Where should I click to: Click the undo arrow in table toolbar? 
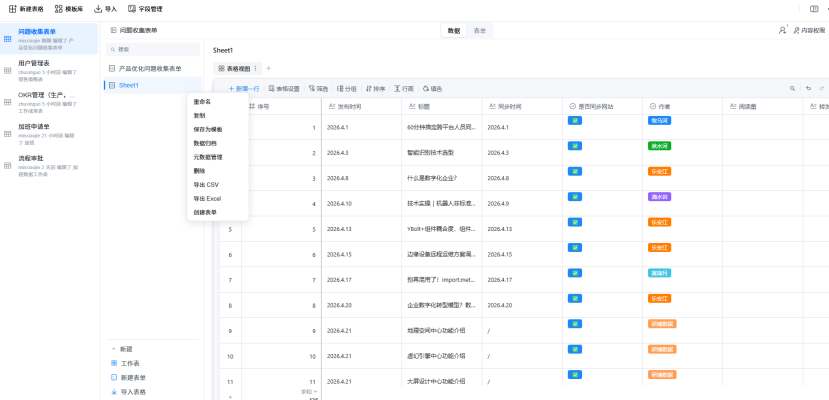coord(808,89)
